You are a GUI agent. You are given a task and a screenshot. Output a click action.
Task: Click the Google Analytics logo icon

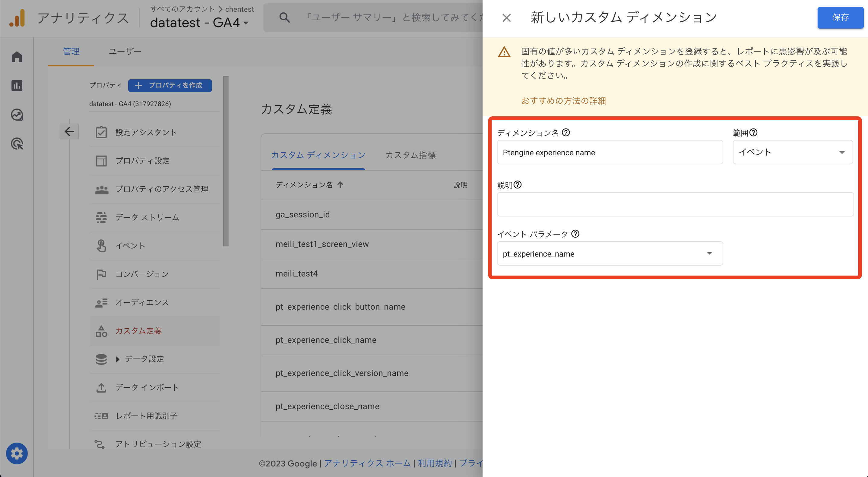(x=17, y=18)
